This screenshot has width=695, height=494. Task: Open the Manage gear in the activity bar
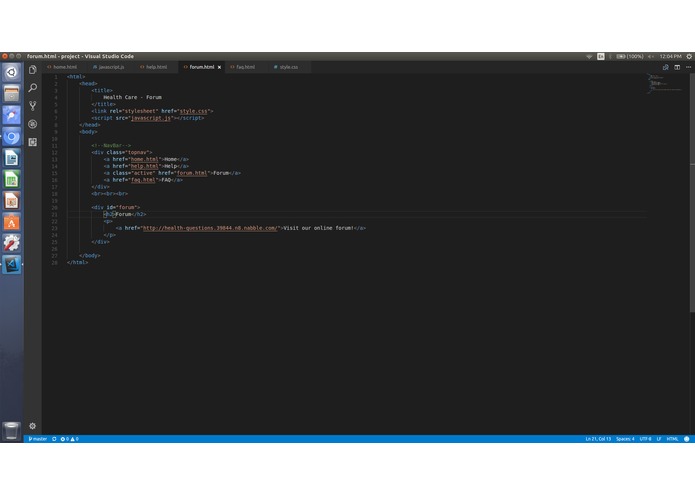click(32, 426)
